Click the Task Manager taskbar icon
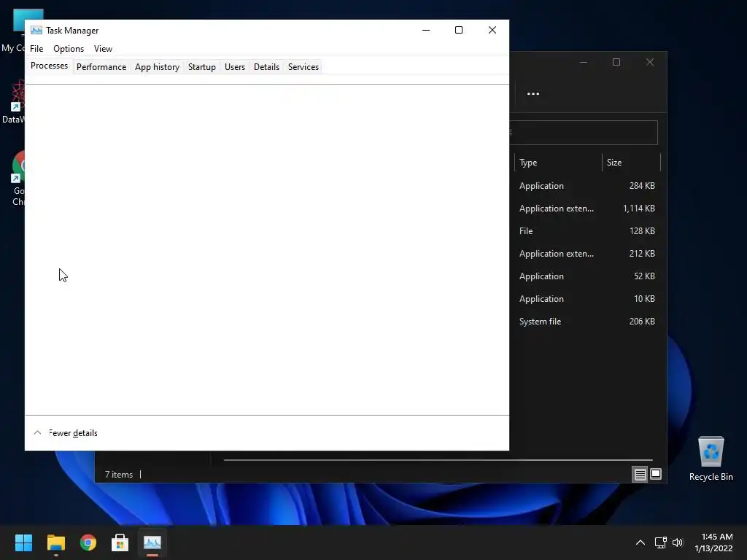The height and width of the screenshot is (560, 747). pos(152,542)
